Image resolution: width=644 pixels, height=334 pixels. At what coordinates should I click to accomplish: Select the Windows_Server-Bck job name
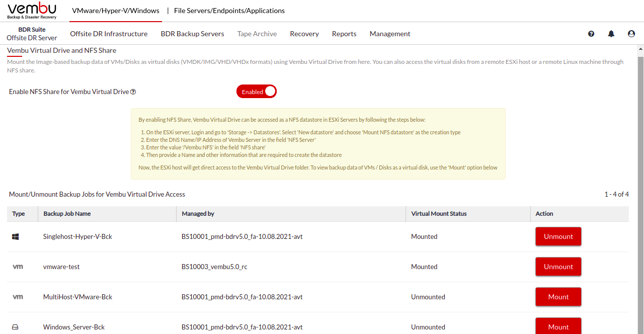pos(74,327)
